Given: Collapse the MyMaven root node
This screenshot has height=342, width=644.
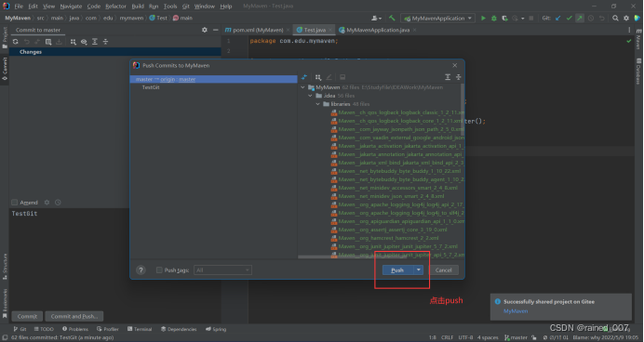Looking at the screenshot, I should coord(303,87).
